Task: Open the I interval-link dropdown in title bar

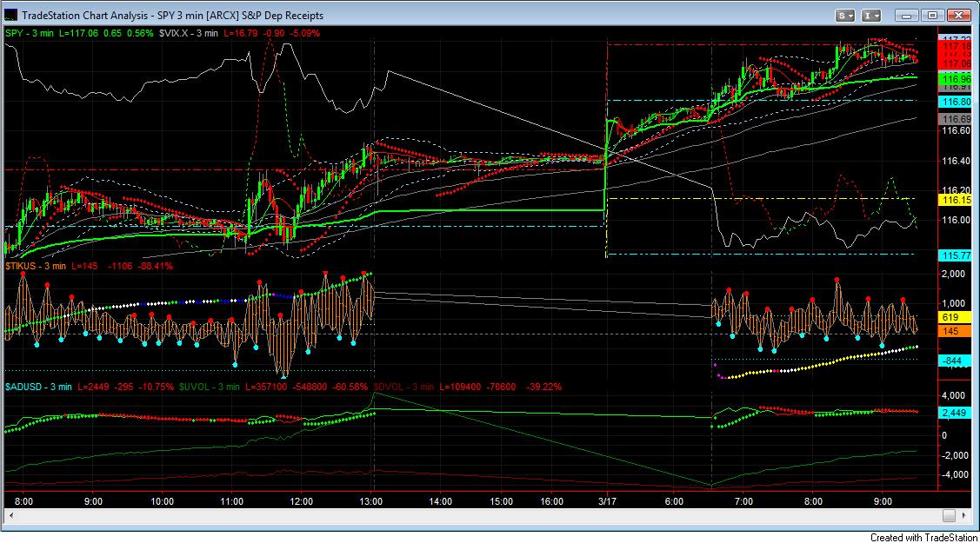Action: click(x=870, y=16)
